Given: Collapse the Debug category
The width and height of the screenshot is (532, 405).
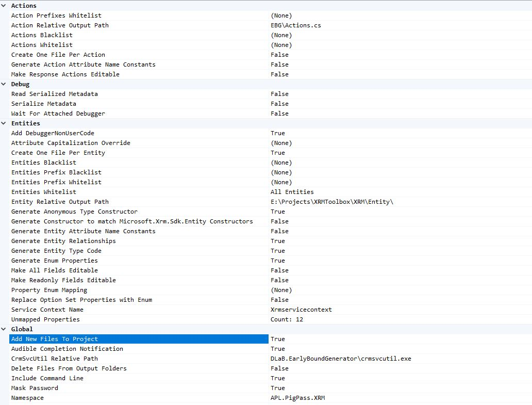Looking at the screenshot, I should (4, 84).
